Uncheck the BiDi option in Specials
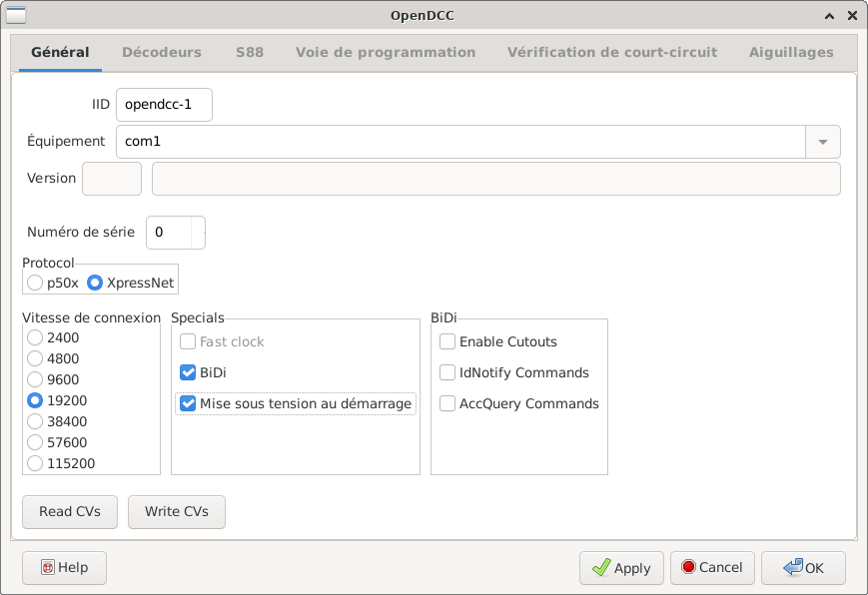 [x=188, y=372]
